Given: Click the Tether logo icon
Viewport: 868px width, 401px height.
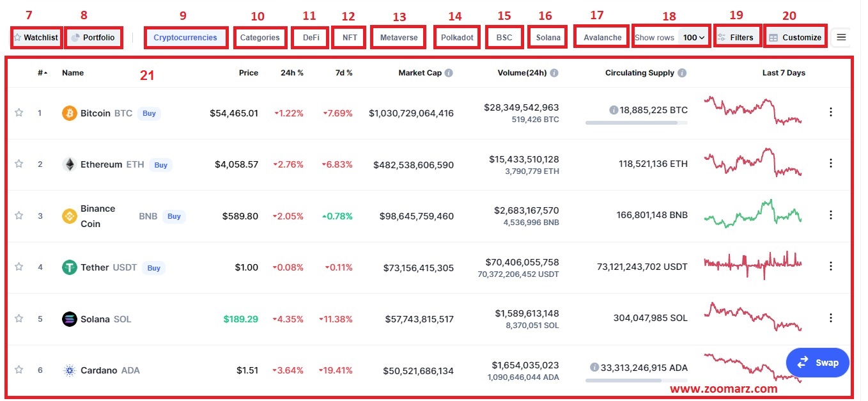Looking at the screenshot, I should (69, 267).
